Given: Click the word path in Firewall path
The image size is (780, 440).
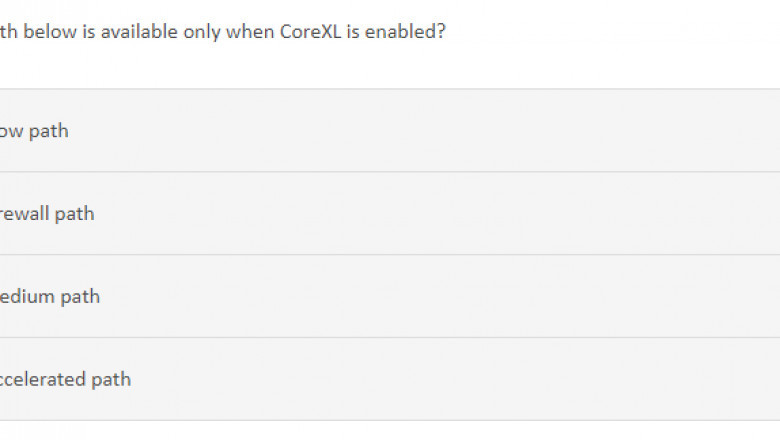Looking at the screenshot, I should click(74, 215).
